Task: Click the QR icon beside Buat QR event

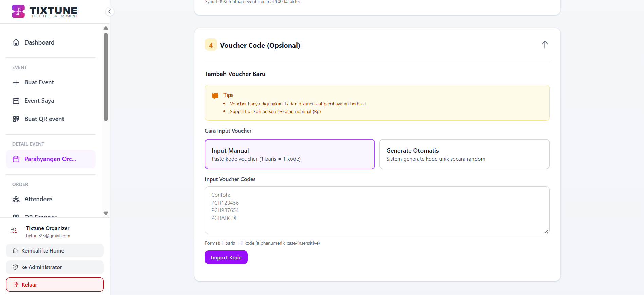Action: click(16, 119)
